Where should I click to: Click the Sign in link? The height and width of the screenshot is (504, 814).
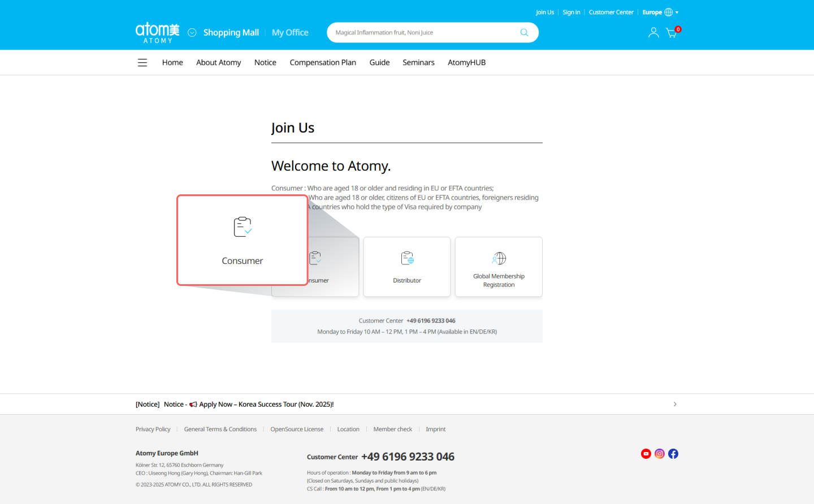[571, 12]
